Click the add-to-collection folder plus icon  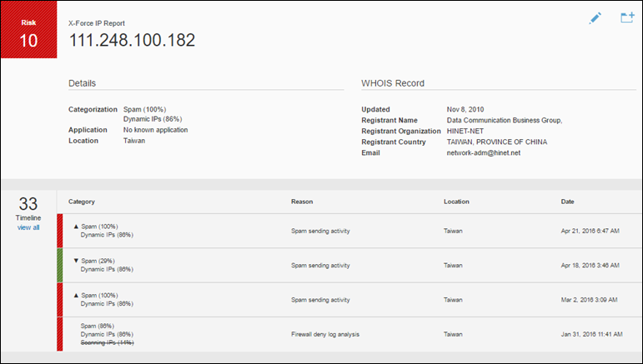[627, 17]
